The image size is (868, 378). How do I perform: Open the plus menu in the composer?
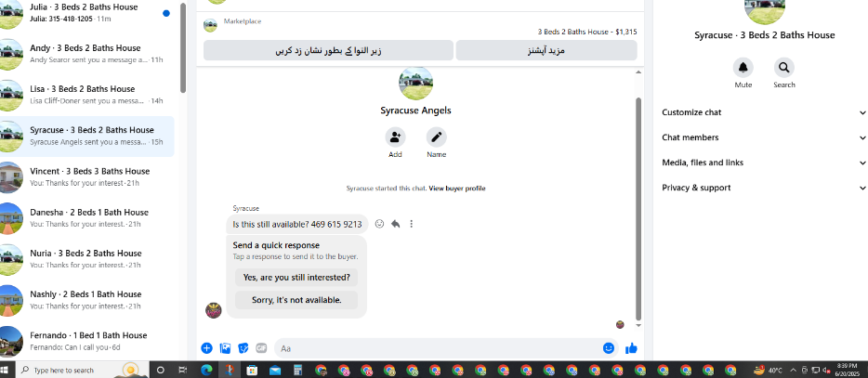point(206,348)
